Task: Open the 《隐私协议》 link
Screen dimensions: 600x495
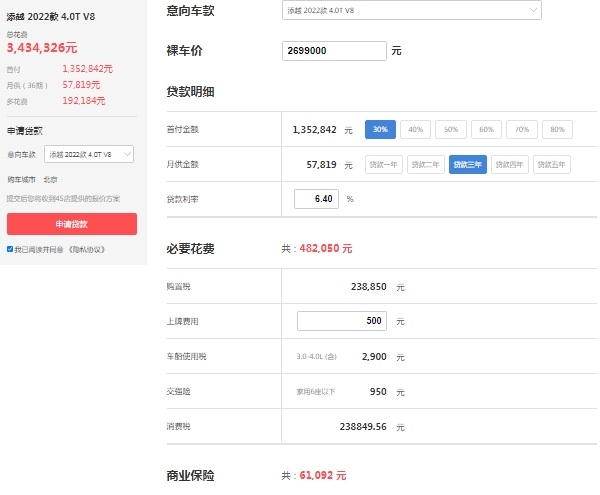Action: click(x=86, y=250)
